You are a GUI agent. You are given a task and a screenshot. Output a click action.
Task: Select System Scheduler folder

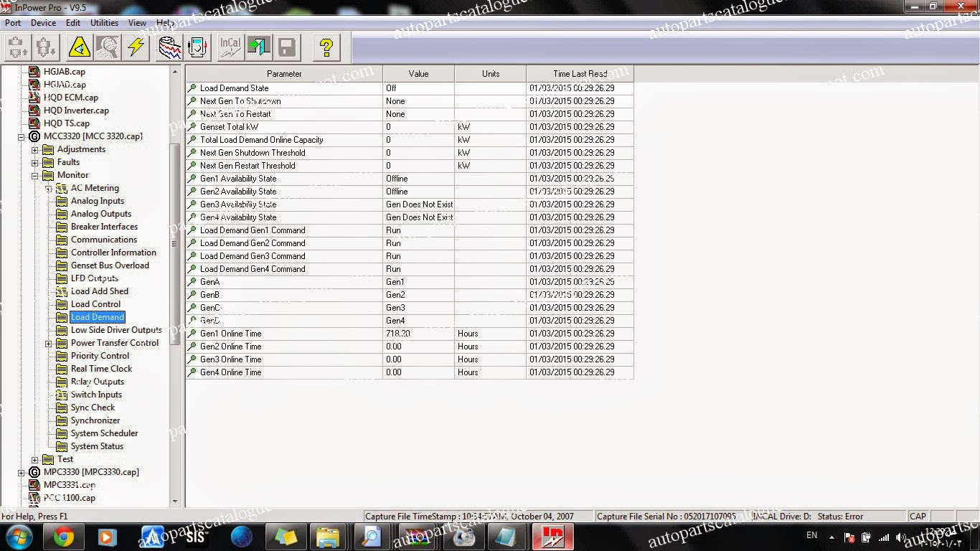(104, 433)
